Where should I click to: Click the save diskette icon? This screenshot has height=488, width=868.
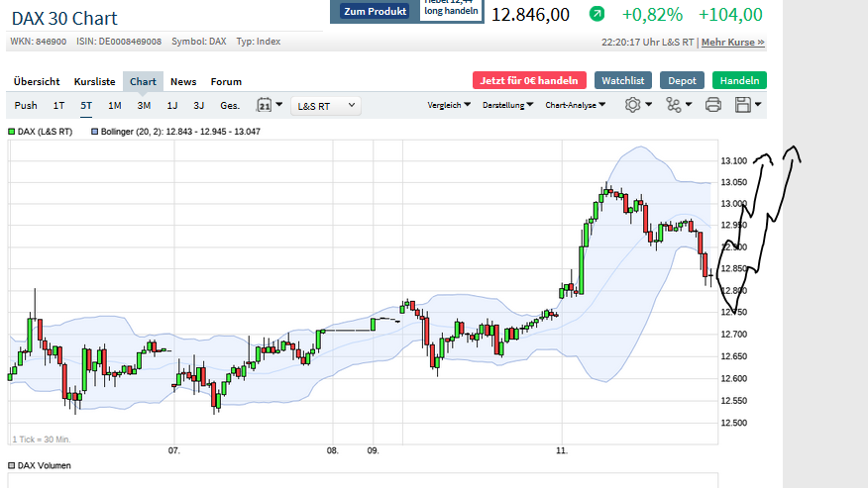tap(743, 105)
